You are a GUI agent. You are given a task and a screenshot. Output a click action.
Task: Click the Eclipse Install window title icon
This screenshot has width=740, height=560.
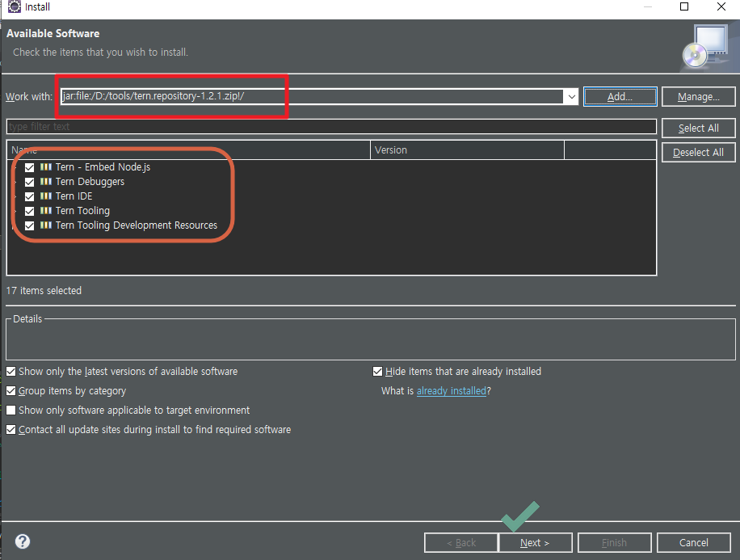click(x=15, y=6)
